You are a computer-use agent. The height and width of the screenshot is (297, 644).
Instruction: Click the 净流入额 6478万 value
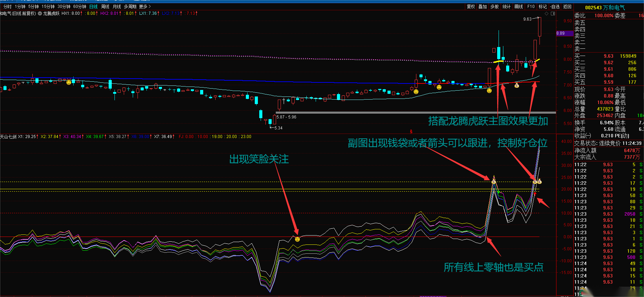[x=632, y=150]
